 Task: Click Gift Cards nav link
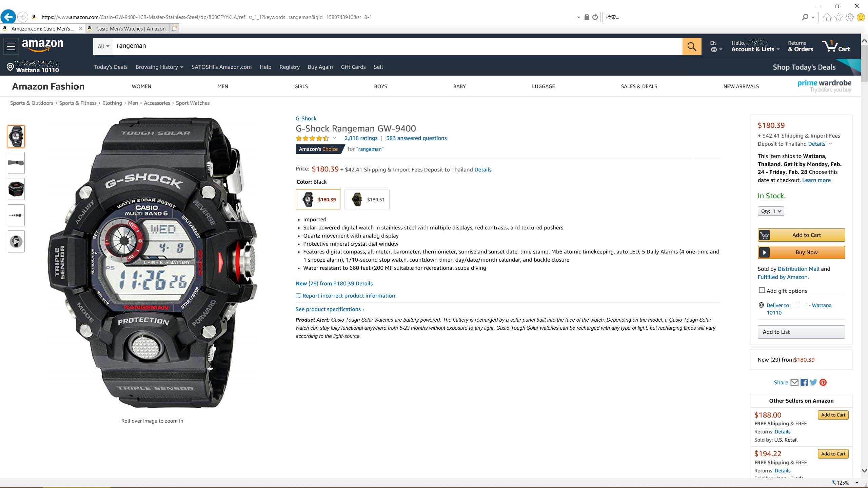tap(353, 67)
